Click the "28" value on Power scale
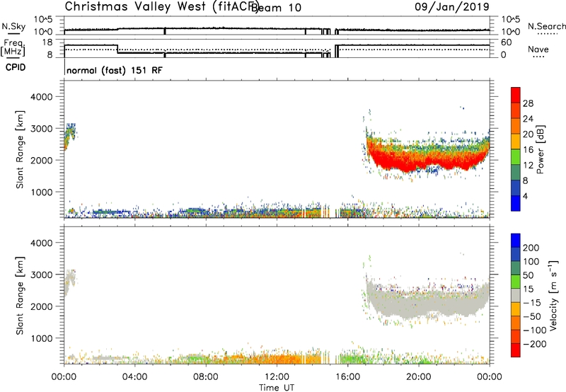 point(528,103)
